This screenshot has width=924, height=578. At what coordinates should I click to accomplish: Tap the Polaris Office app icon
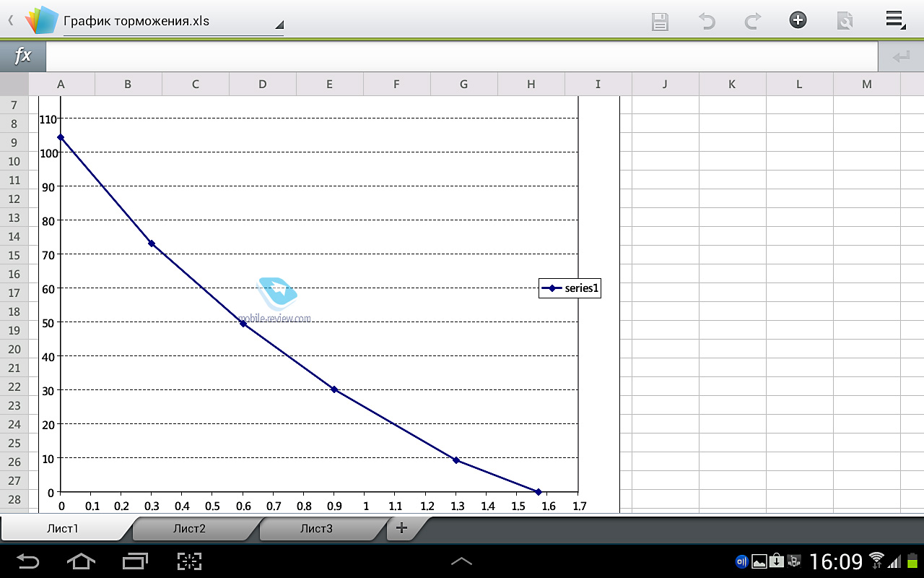pyautogui.click(x=40, y=21)
